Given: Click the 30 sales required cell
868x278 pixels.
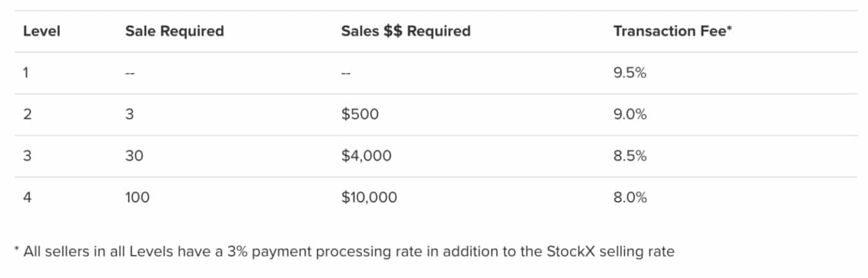Looking at the screenshot, I should point(134,156).
